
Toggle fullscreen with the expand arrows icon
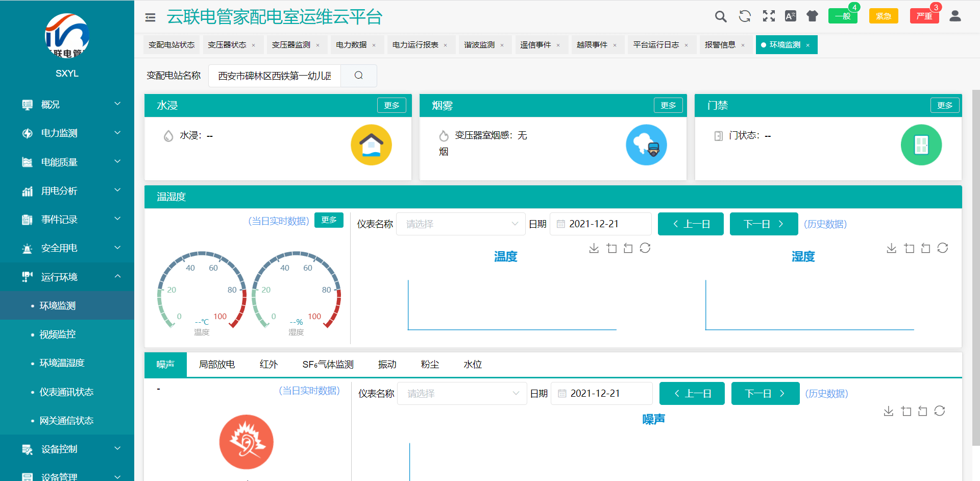[769, 16]
